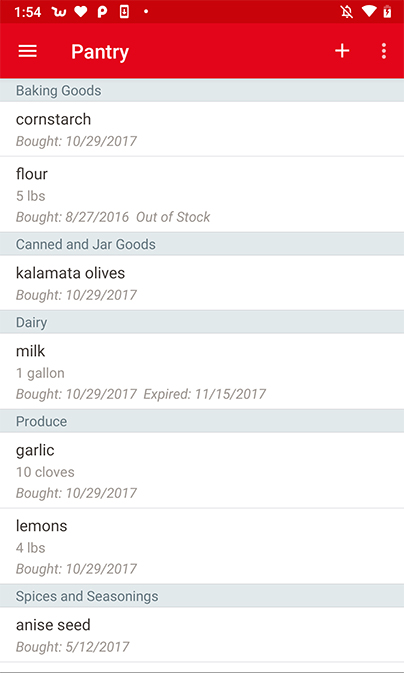Tap the battery status icon

click(x=387, y=12)
